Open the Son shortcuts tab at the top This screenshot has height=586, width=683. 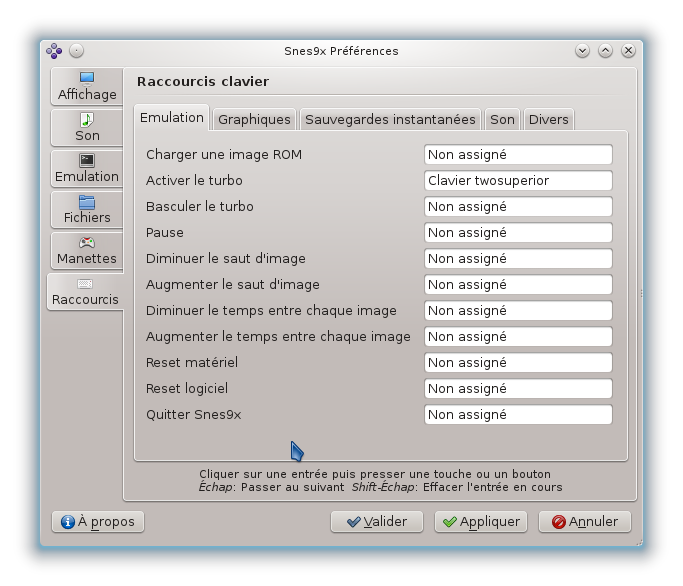[x=502, y=119]
